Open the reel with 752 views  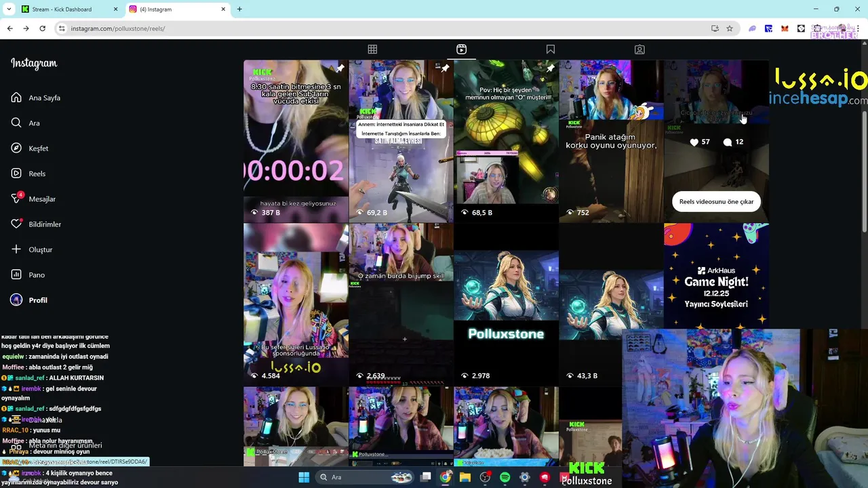coord(611,141)
